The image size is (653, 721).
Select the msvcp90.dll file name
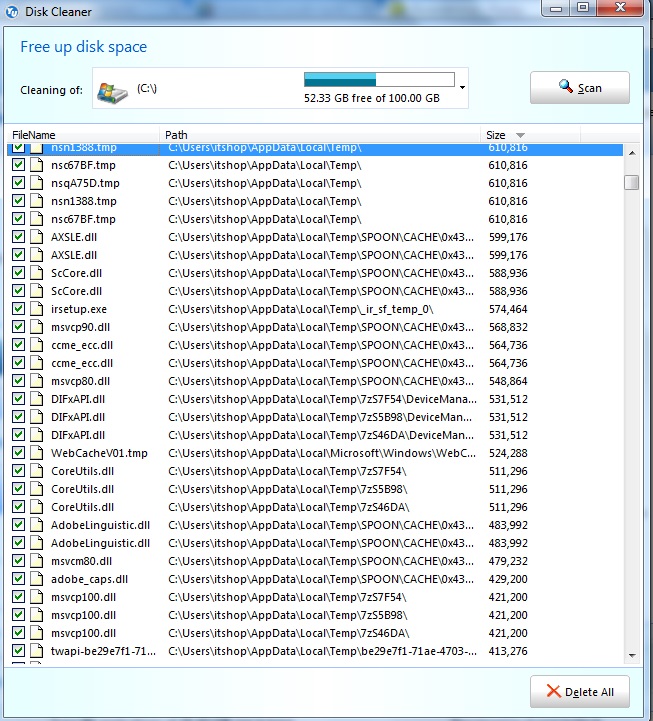point(80,327)
